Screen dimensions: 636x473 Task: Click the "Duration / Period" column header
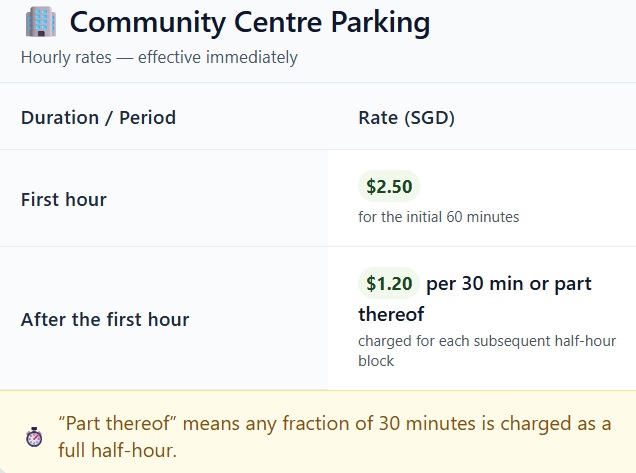[98, 117]
